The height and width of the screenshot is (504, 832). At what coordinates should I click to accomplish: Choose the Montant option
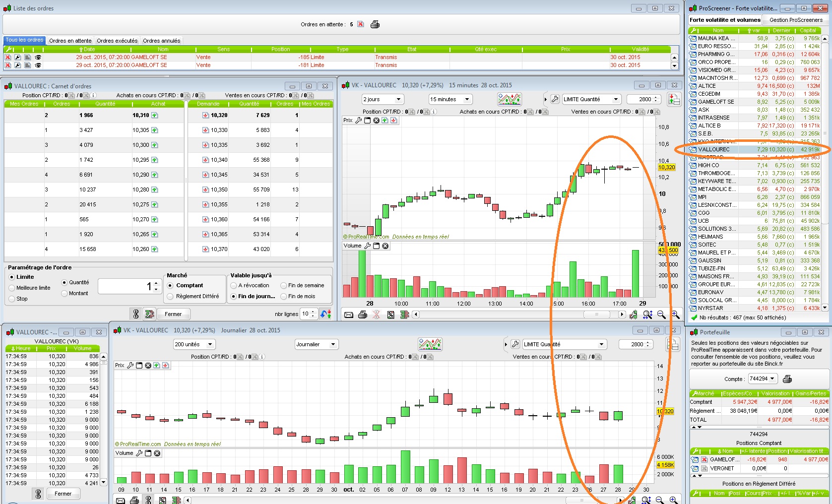pos(64,293)
